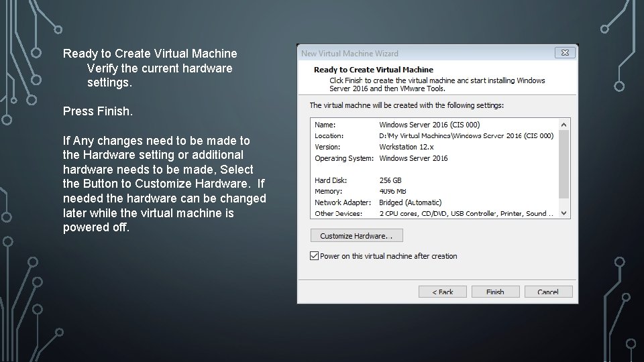The image size is (644, 362).
Task: Select the Location path value
Action: coord(466,136)
